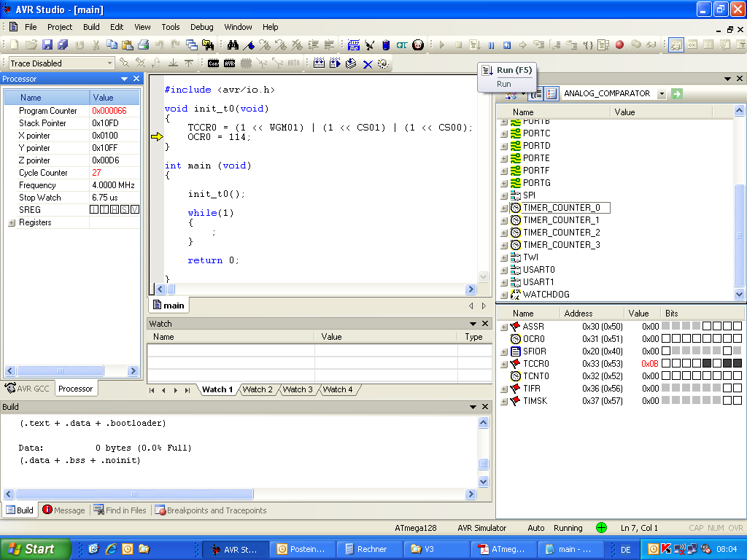Toggle the H flag in SREG
Viewport: 747px width, 560px height.
[x=115, y=209]
